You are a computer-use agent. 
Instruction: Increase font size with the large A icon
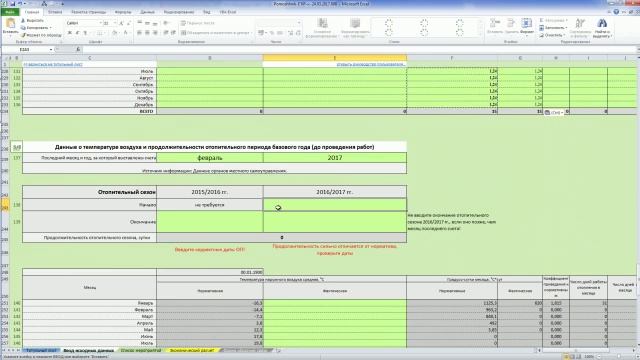[x=122, y=23]
